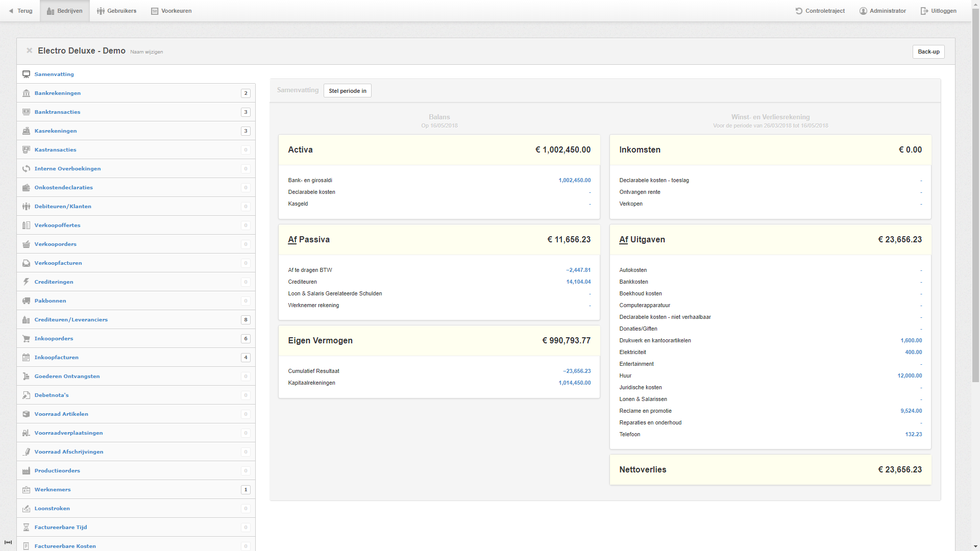Open the Huur amount 12,000.00
The width and height of the screenshot is (980, 551).
tap(910, 376)
